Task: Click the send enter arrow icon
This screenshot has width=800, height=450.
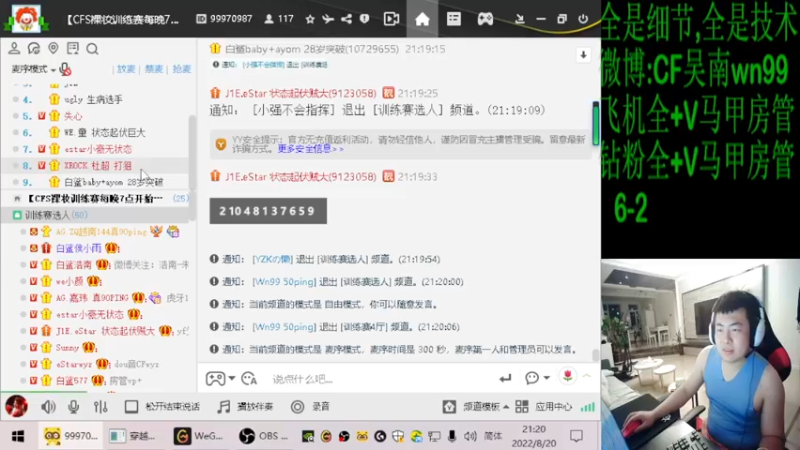Action: tap(505, 378)
